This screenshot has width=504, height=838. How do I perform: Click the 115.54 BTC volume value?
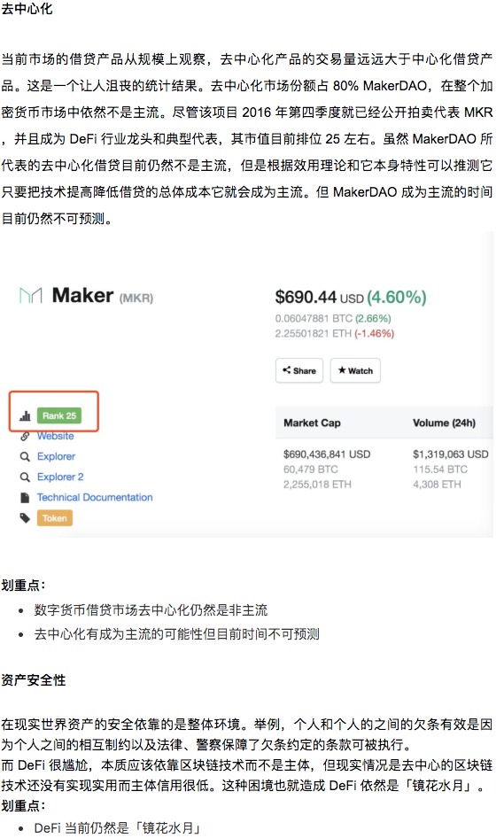pyautogui.click(x=440, y=469)
